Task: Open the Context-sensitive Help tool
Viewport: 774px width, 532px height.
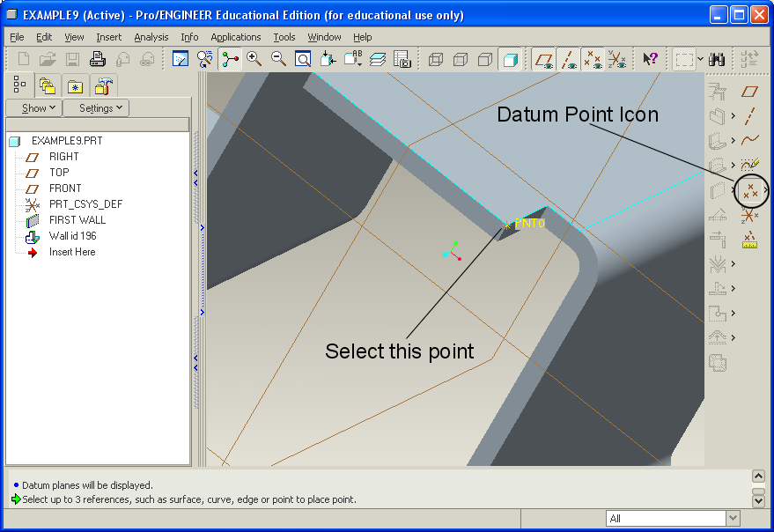Action: (650, 59)
